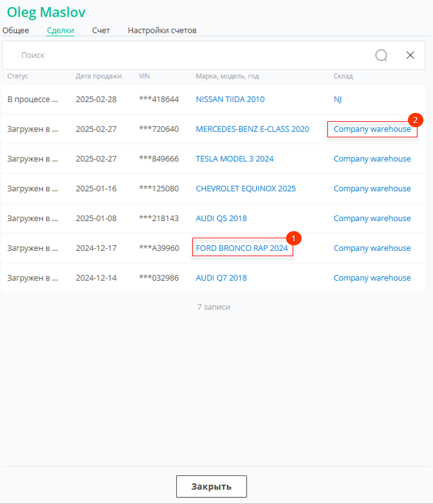Click the Статус column header
Screen dimensions: 433x504
click(x=18, y=76)
